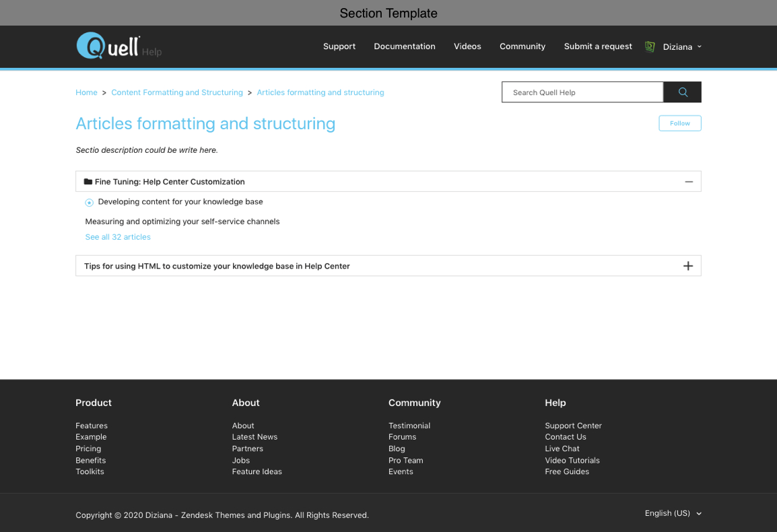Click See all 32 articles link

[118, 237]
